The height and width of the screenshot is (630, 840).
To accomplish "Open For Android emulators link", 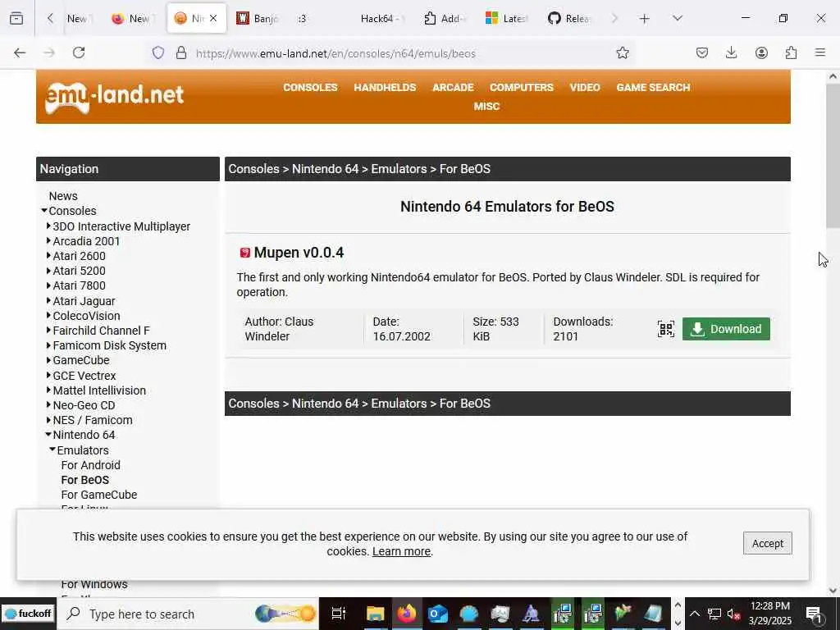I will click(90, 465).
